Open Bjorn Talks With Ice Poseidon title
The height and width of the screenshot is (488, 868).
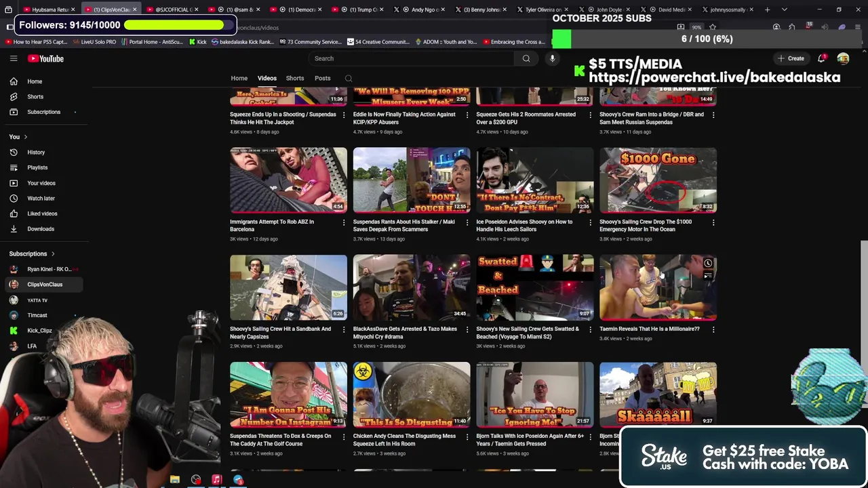pyautogui.click(x=528, y=440)
